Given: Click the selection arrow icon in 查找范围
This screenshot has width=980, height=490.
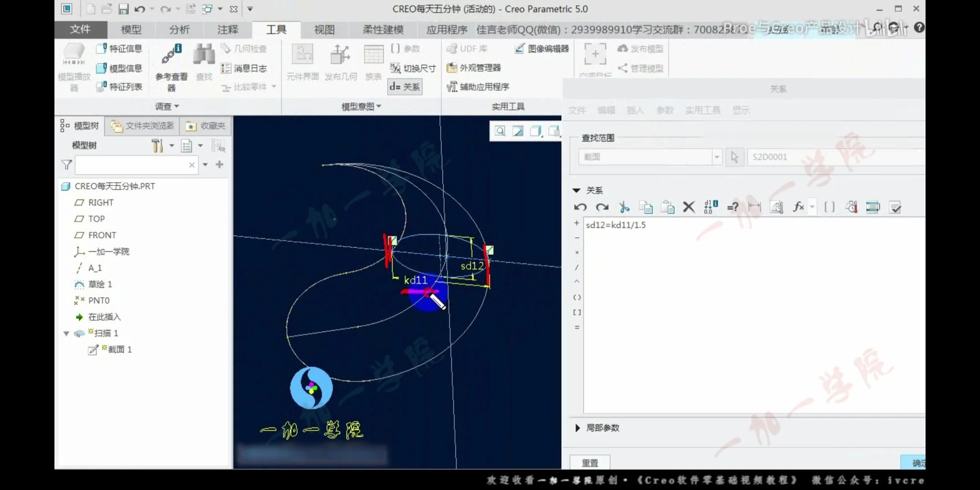Looking at the screenshot, I should coord(735,157).
